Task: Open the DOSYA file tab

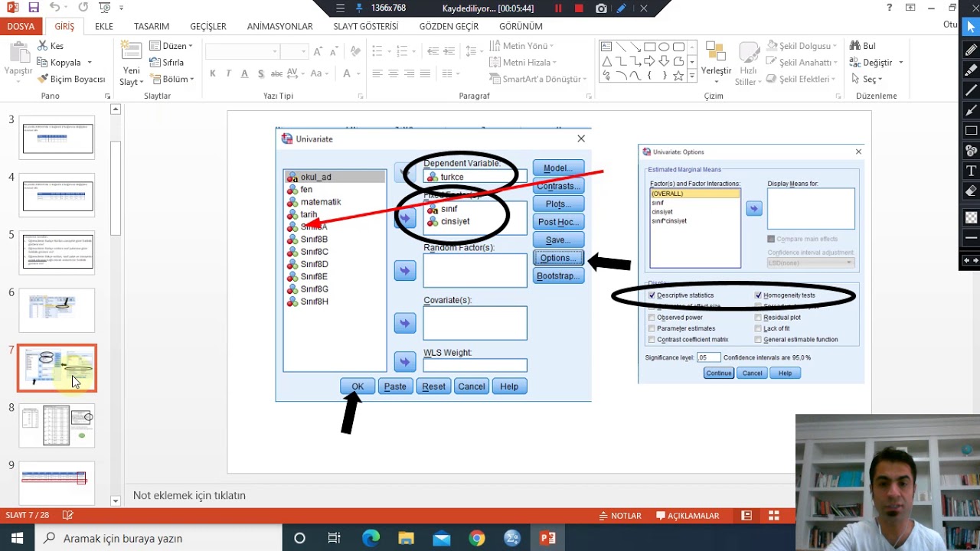Action: [x=21, y=26]
